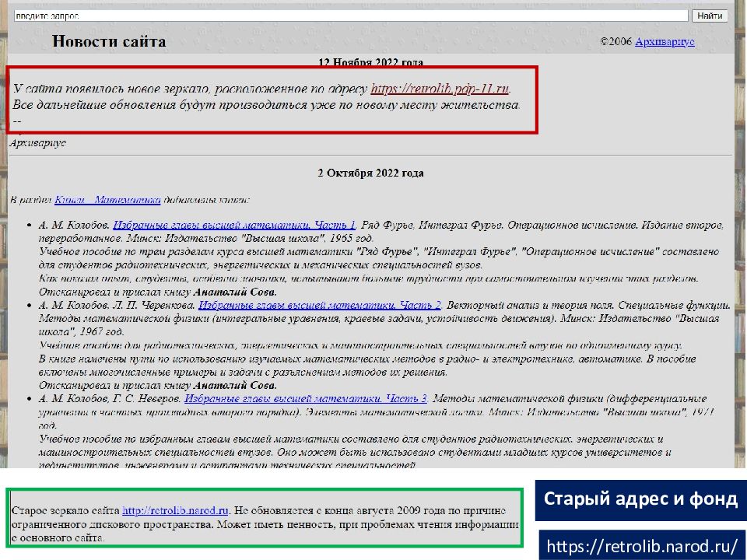This screenshot has width=747, height=560.
Task: Open Избранные главы высшей математики Часть 2
Action: tap(320, 305)
